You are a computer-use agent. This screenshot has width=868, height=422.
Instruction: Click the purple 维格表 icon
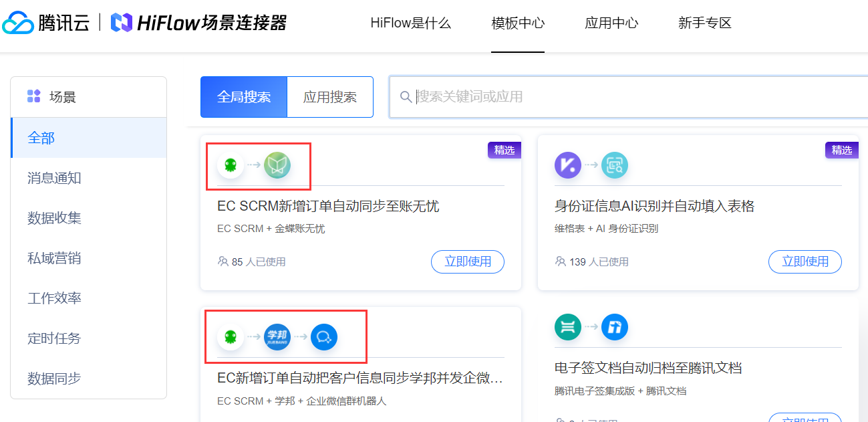[x=568, y=165]
